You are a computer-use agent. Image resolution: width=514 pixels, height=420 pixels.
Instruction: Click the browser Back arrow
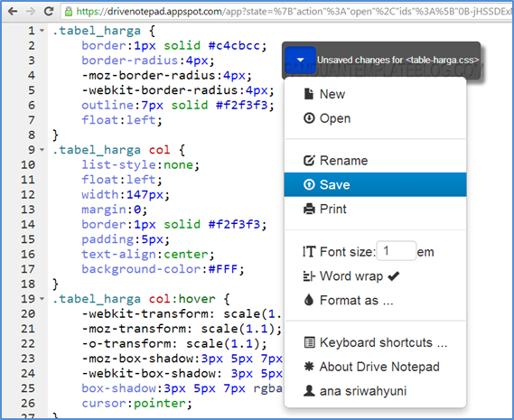13,12
